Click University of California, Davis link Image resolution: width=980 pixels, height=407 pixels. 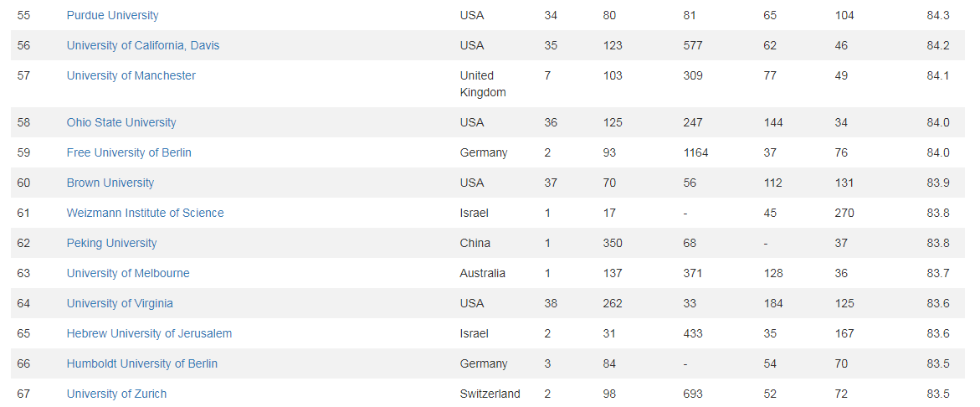coord(142,45)
